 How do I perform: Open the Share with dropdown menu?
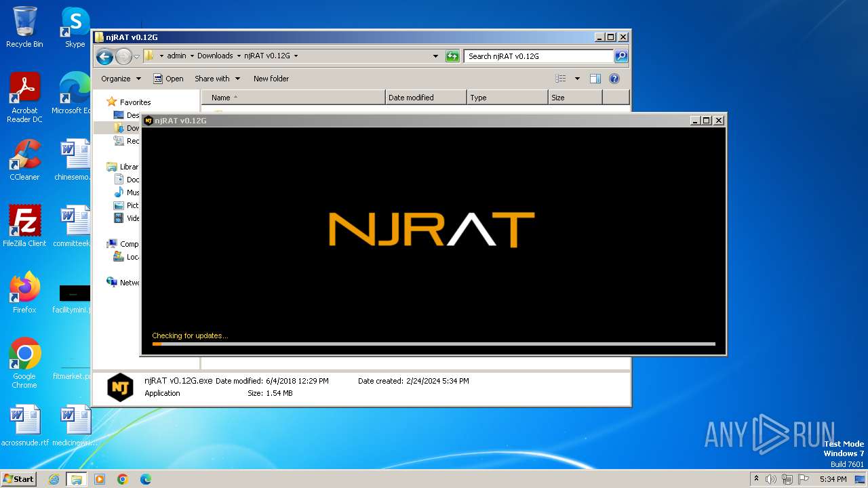pos(217,79)
